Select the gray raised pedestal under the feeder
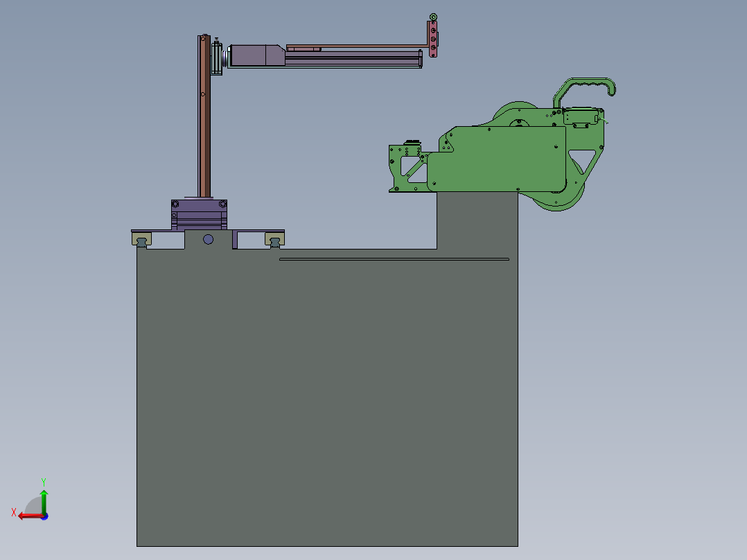 (x=477, y=220)
